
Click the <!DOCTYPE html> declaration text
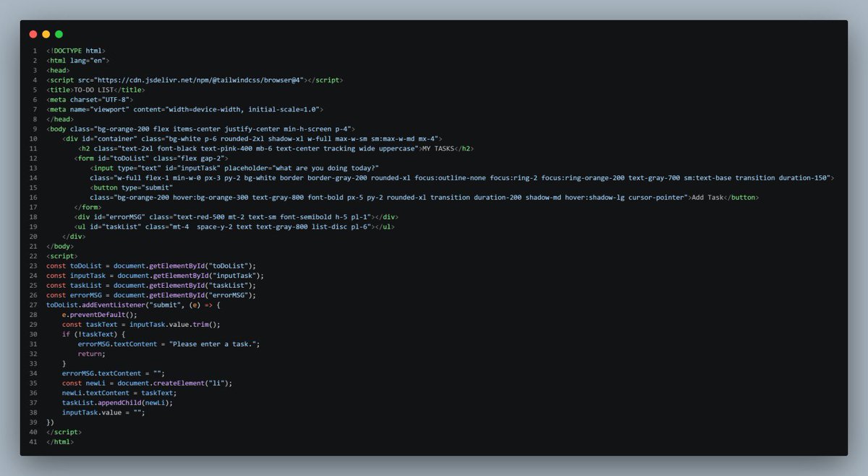pos(77,51)
